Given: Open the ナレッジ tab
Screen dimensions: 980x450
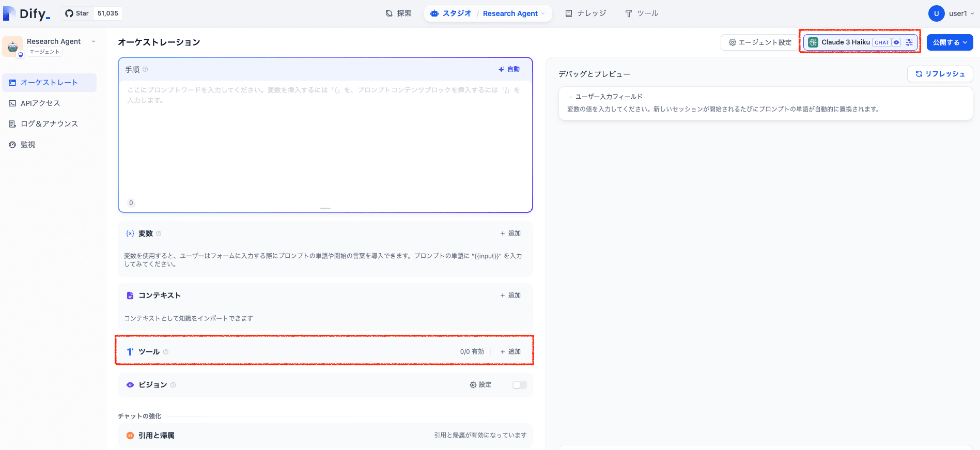Looking at the screenshot, I should 585,13.
